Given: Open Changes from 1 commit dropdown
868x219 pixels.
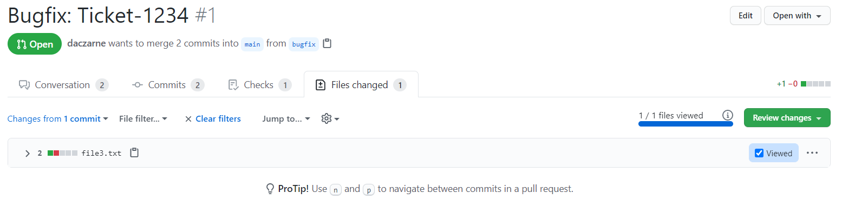Looking at the screenshot, I should pos(57,118).
